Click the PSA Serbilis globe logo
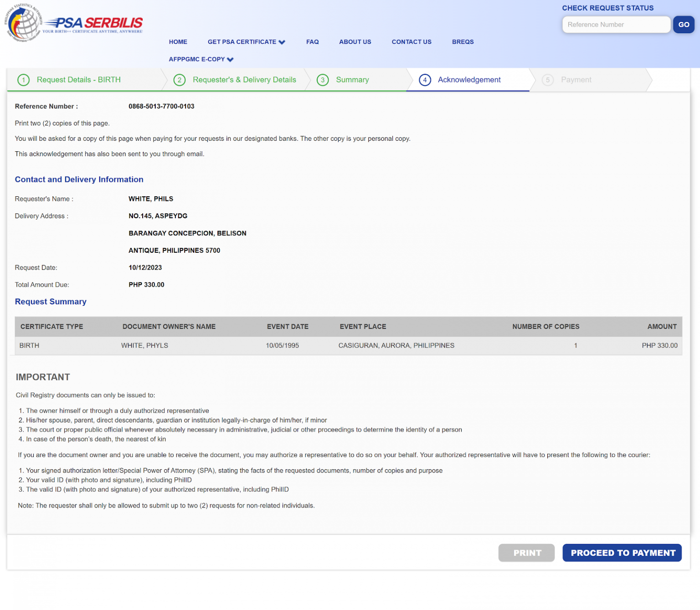Viewport: 700px width, 610px height. click(x=24, y=23)
